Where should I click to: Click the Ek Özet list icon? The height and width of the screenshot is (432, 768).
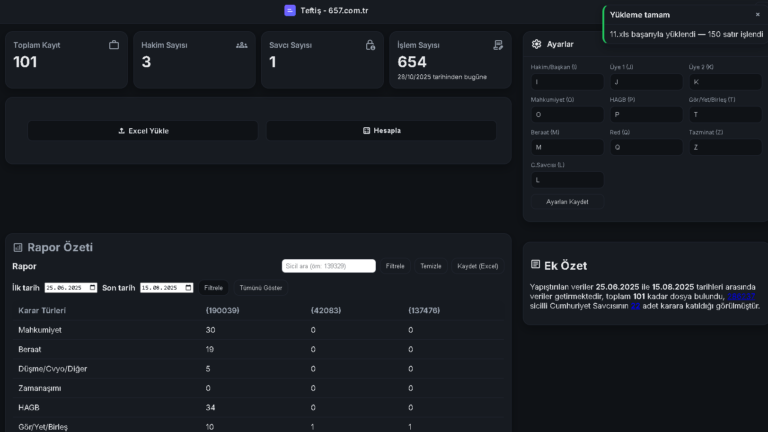point(535,264)
